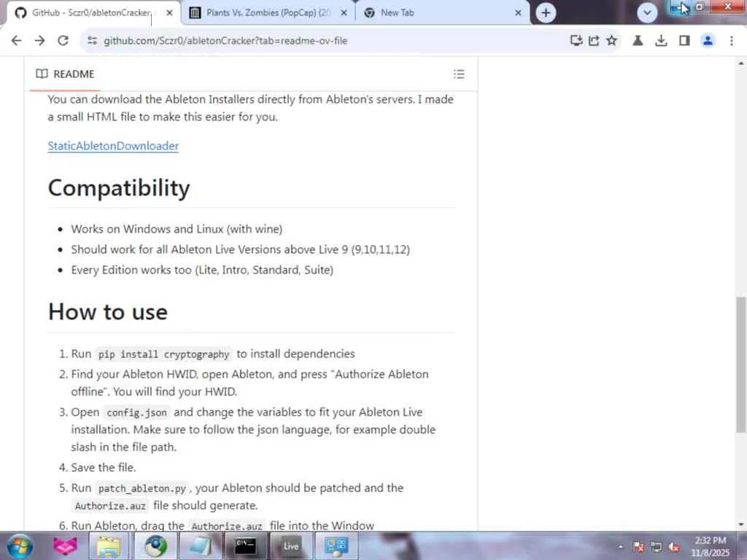The height and width of the screenshot is (560, 747).
Task: Open the Windows Start button
Action: (20, 545)
